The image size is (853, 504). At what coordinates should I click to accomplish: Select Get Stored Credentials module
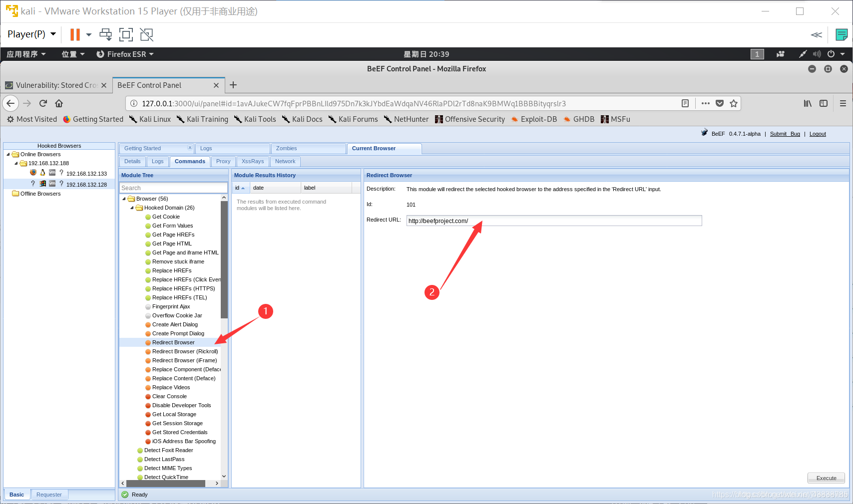tap(180, 432)
